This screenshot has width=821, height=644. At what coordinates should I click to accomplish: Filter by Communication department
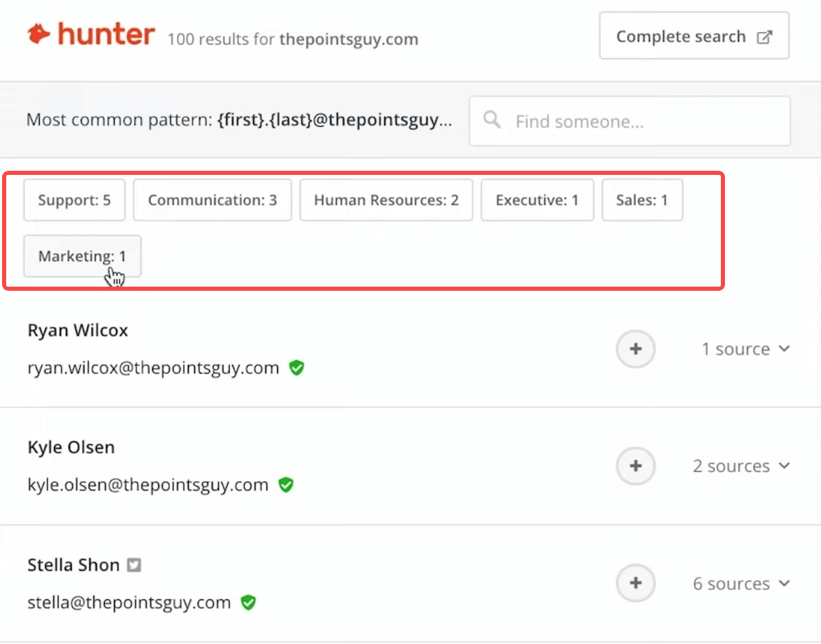[213, 200]
